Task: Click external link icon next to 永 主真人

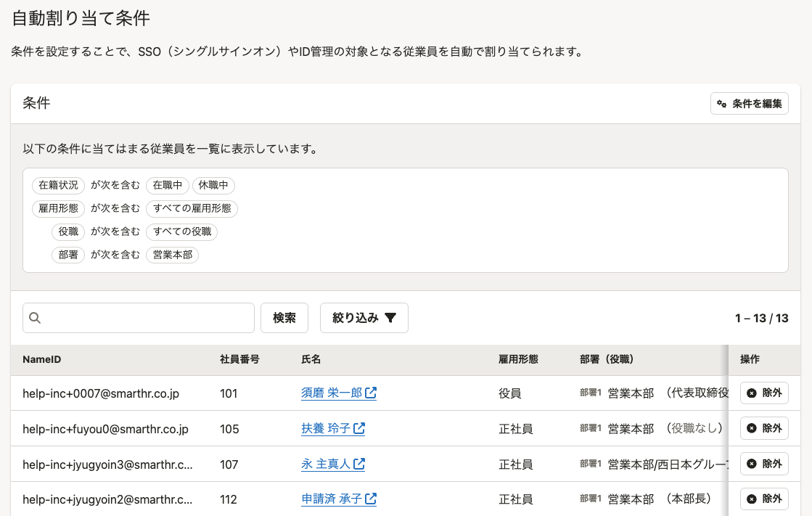Action: pyautogui.click(x=359, y=464)
